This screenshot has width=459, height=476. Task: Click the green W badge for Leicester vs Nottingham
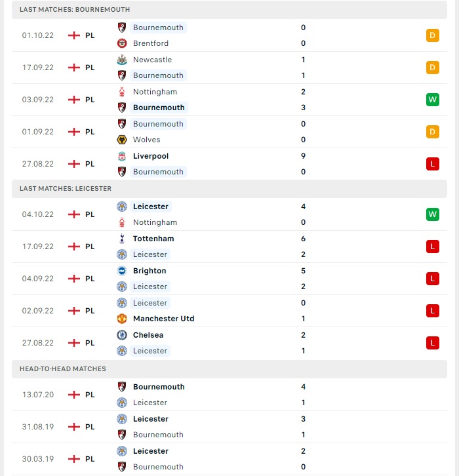click(x=433, y=214)
